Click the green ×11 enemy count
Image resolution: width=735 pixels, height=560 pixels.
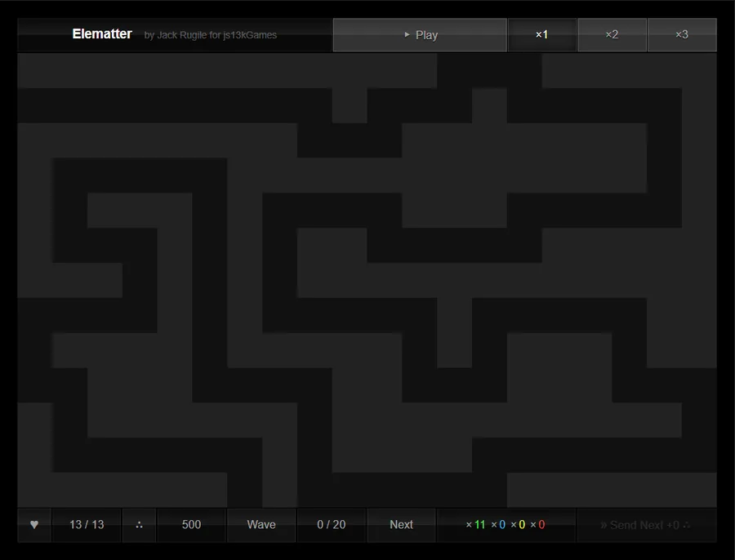(x=476, y=525)
